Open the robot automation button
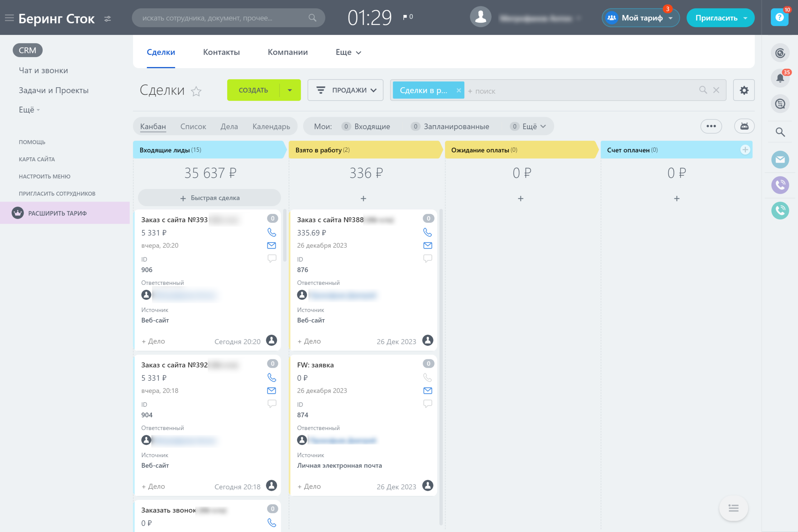 tap(744, 126)
